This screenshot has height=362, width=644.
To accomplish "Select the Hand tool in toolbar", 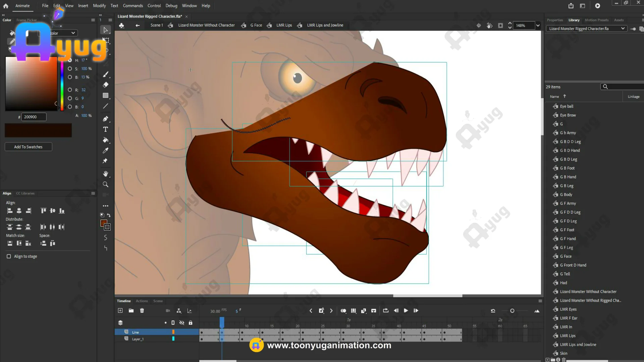I will point(106,174).
